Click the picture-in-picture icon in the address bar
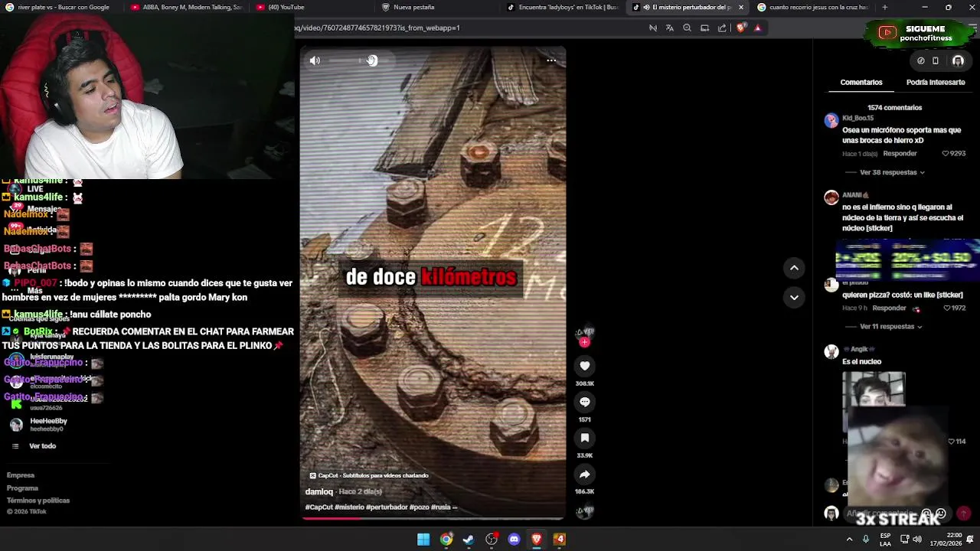 [x=704, y=28]
